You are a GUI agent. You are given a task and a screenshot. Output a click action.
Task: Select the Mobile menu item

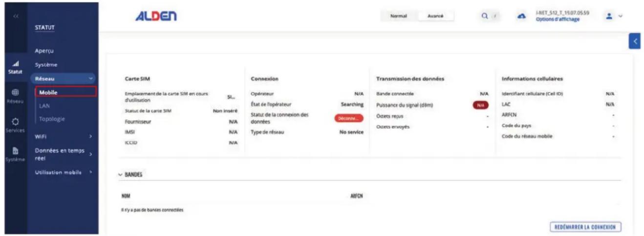tap(65, 92)
